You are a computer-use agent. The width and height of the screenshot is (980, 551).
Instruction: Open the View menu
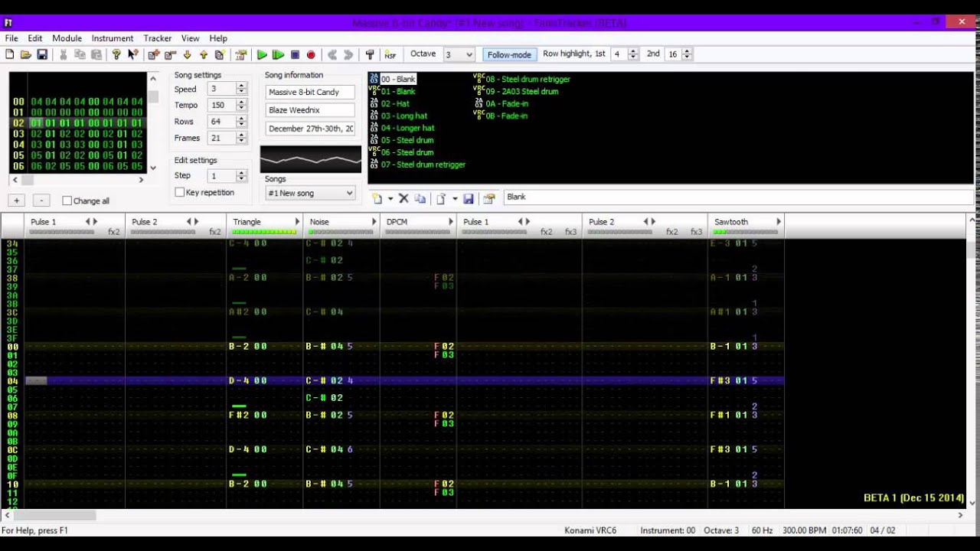pos(190,38)
